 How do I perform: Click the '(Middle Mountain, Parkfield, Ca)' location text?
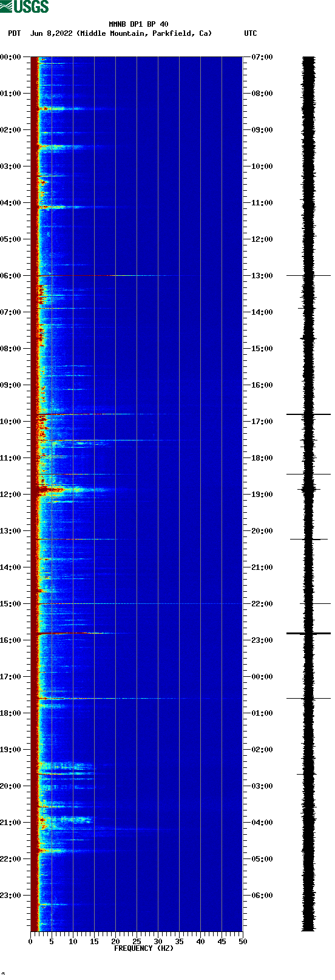tap(145, 33)
